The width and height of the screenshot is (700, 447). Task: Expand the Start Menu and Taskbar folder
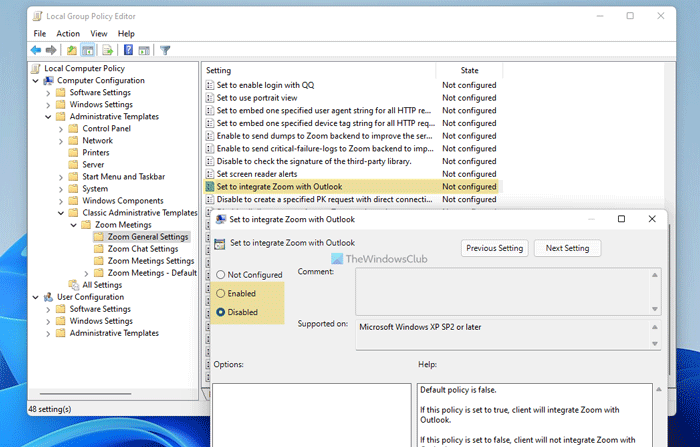[x=61, y=177]
